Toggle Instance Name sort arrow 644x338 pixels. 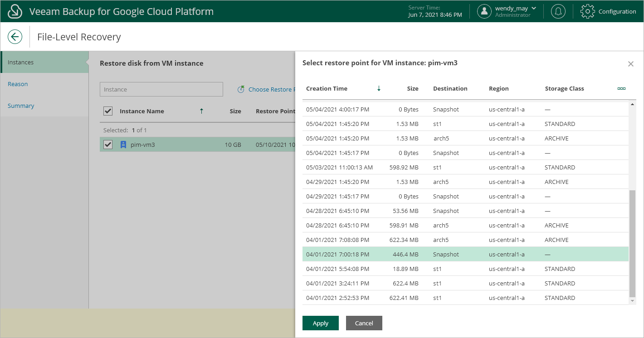(201, 111)
